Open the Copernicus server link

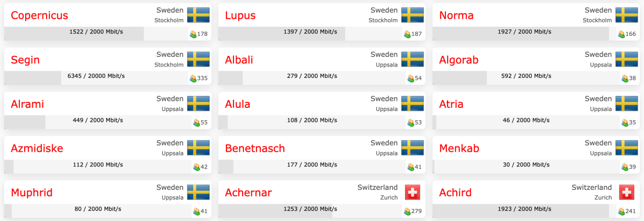(x=39, y=16)
